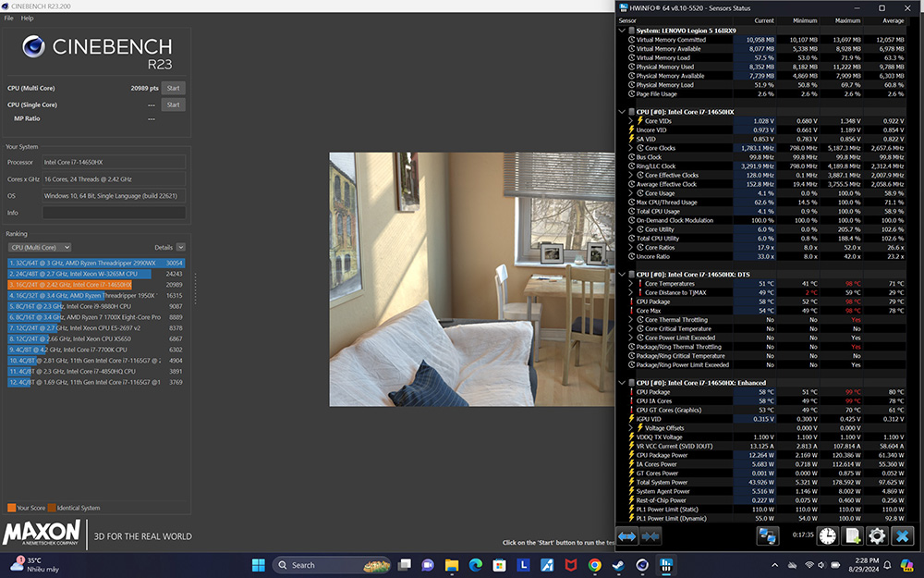Viewport: 924px width, 578px height.
Task: Click the shrink layout arrows button in HWiNFO
Action: 650,536
